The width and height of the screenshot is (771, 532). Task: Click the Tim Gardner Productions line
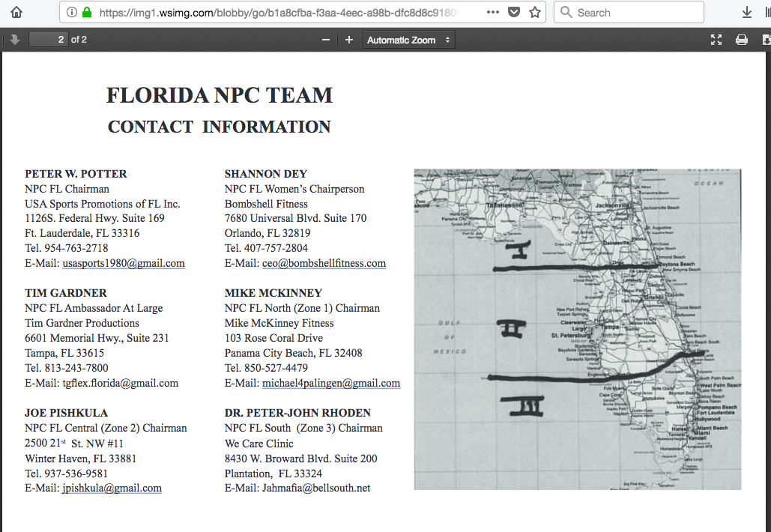82,323
